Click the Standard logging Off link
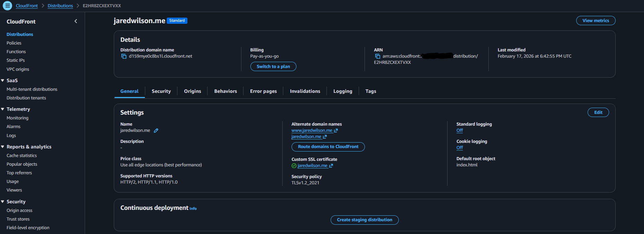 (460, 130)
